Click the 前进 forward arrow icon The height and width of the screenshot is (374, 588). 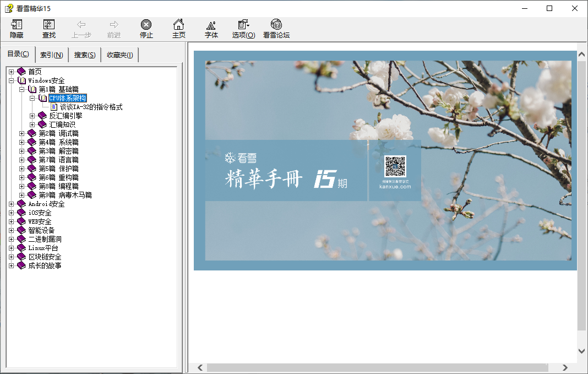pos(114,25)
